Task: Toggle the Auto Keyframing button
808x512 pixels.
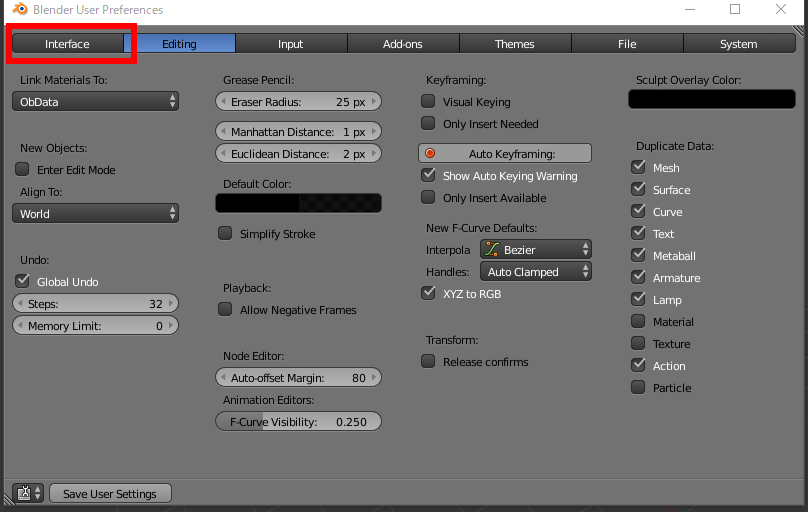Action: [x=505, y=153]
